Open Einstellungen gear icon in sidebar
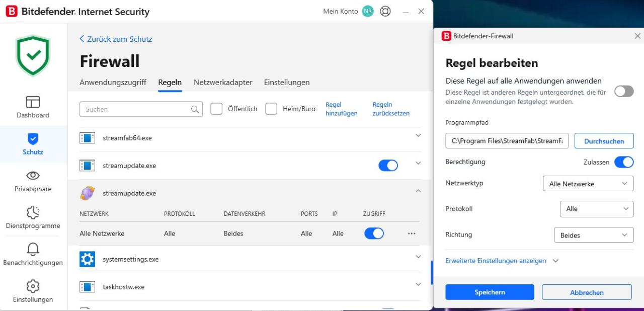This screenshot has height=311, width=644. (33, 286)
